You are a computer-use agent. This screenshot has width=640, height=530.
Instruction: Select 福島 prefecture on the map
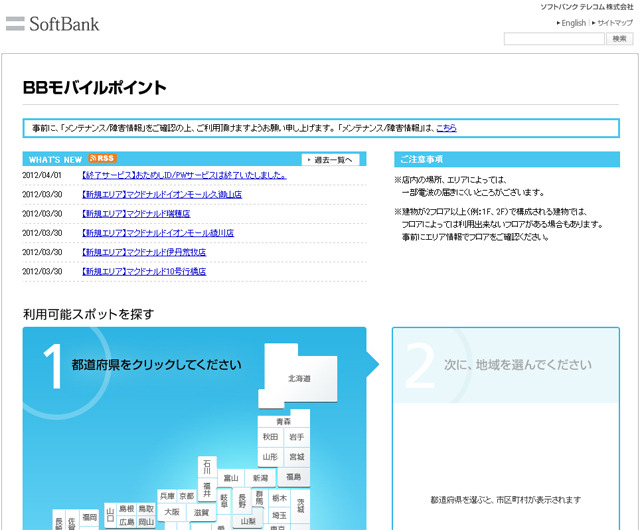click(x=293, y=477)
